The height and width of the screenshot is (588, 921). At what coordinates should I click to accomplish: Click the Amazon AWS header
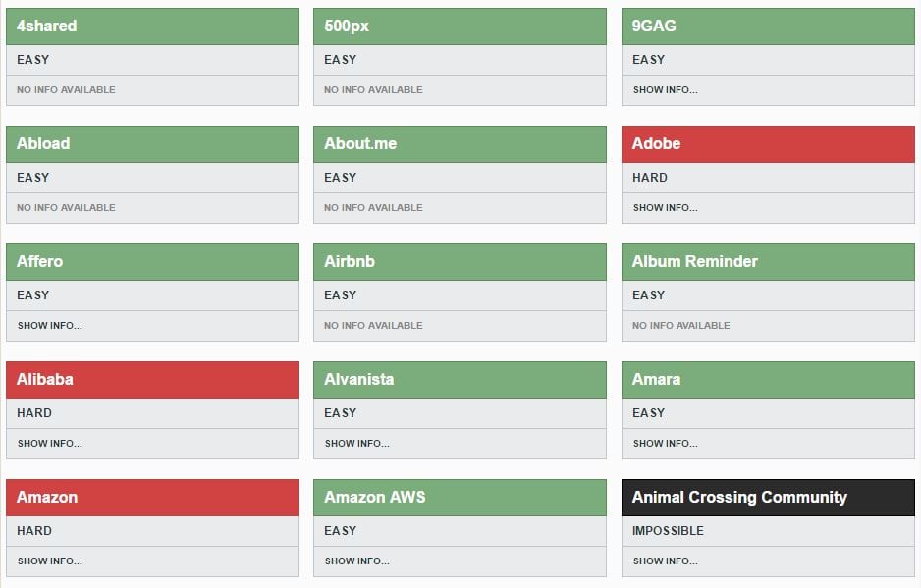click(x=460, y=498)
